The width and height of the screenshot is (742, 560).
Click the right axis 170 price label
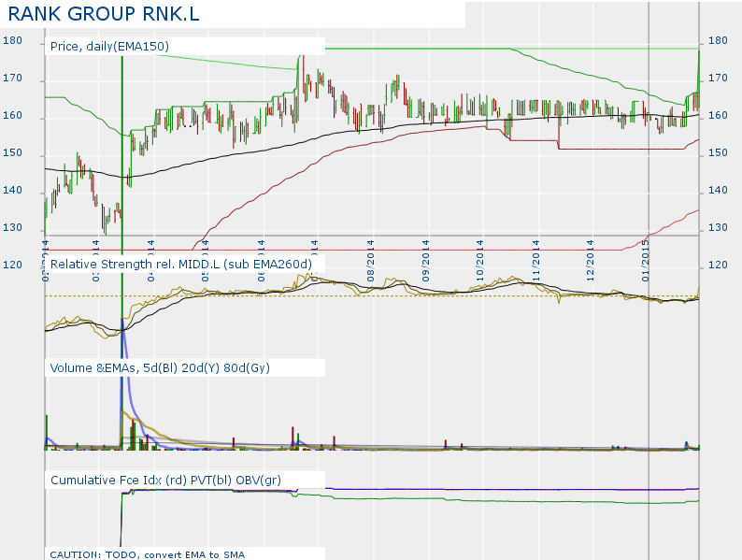point(718,79)
